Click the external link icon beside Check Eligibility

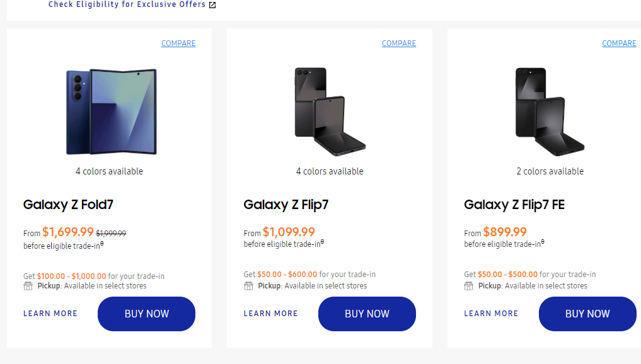pos(212,4)
